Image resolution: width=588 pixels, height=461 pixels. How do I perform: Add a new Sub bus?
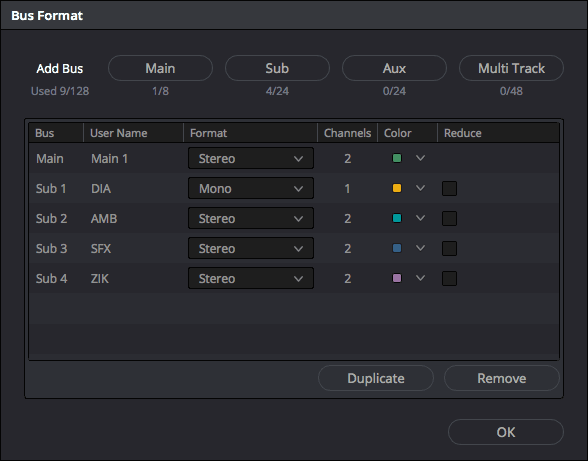[277, 68]
